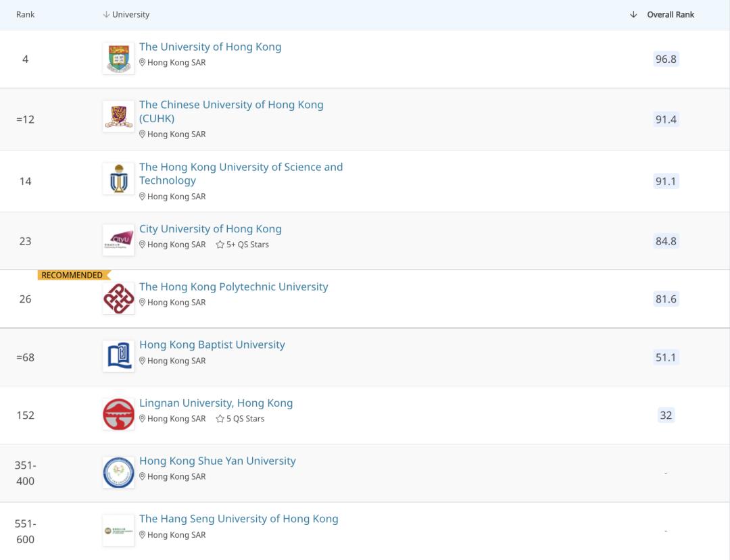Click the Hong Kong Polytechnic University logo

(x=118, y=298)
